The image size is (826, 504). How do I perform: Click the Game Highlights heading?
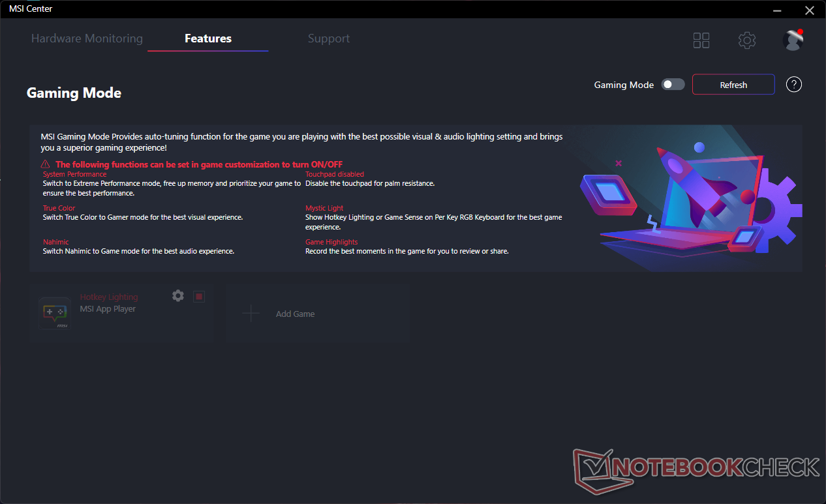(x=331, y=242)
